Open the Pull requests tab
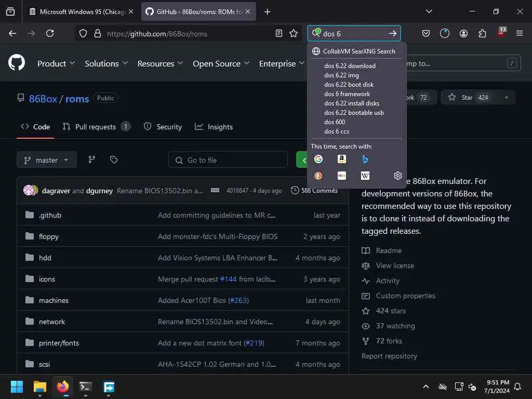The height and width of the screenshot is (399, 532). pos(96,127)
